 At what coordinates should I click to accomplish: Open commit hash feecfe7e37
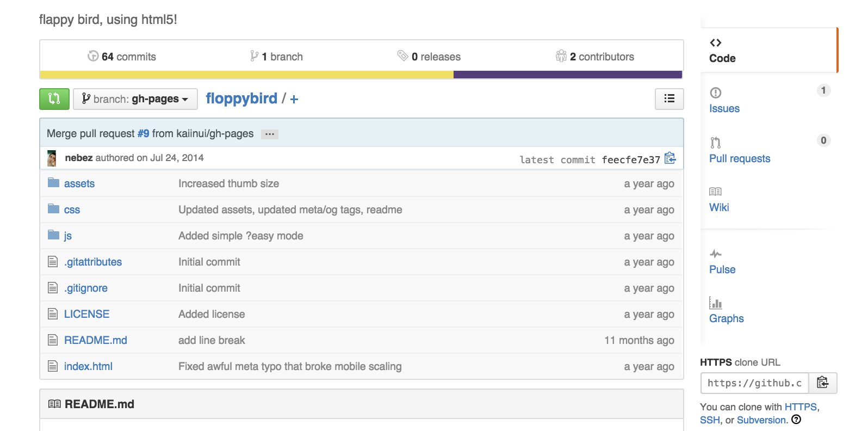[x=631, y=159]
